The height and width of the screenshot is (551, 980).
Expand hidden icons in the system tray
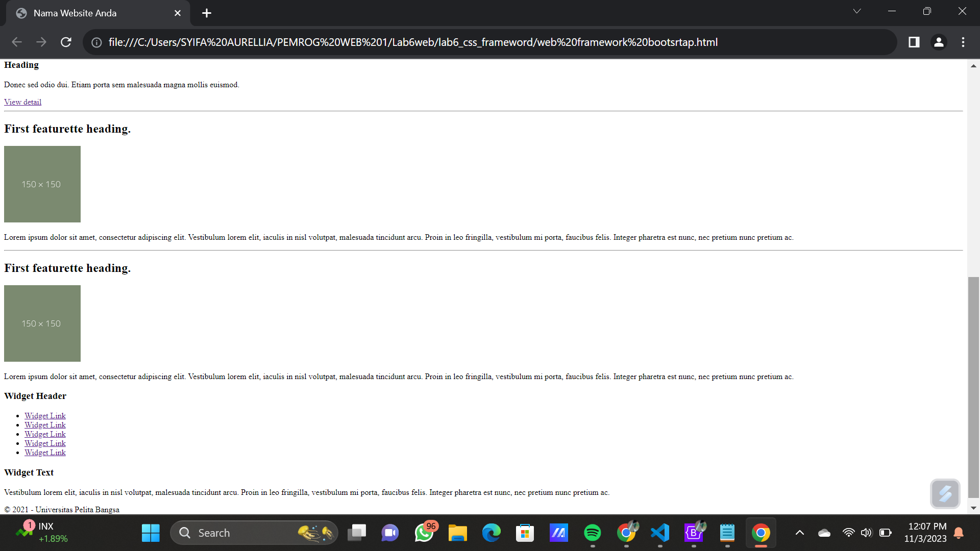coord(800,533)
